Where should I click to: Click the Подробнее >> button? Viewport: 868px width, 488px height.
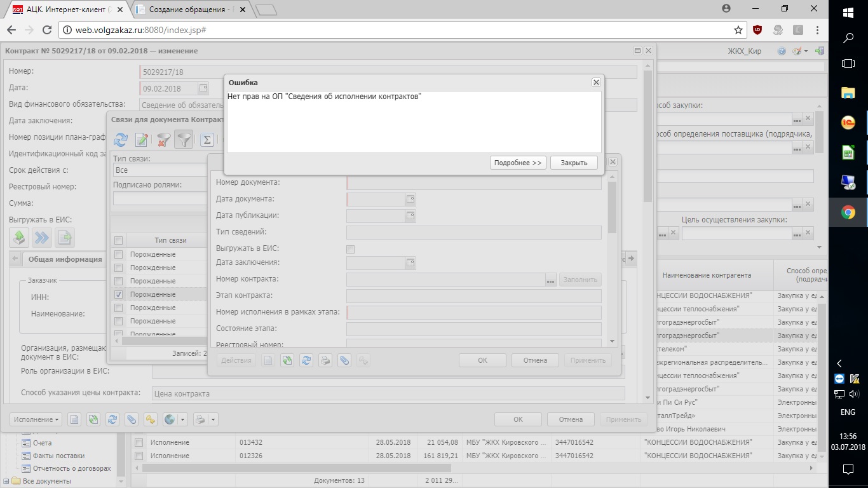tap(518, 163)
